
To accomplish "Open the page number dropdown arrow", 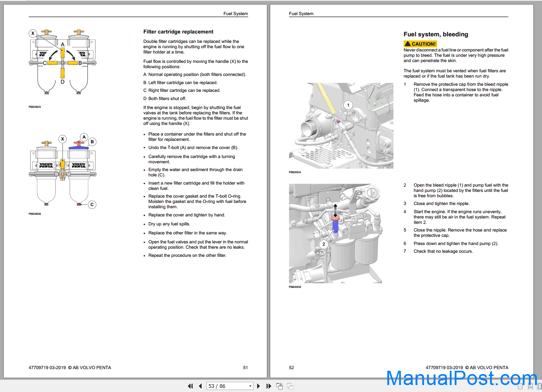I will click(x=250, y=386).
